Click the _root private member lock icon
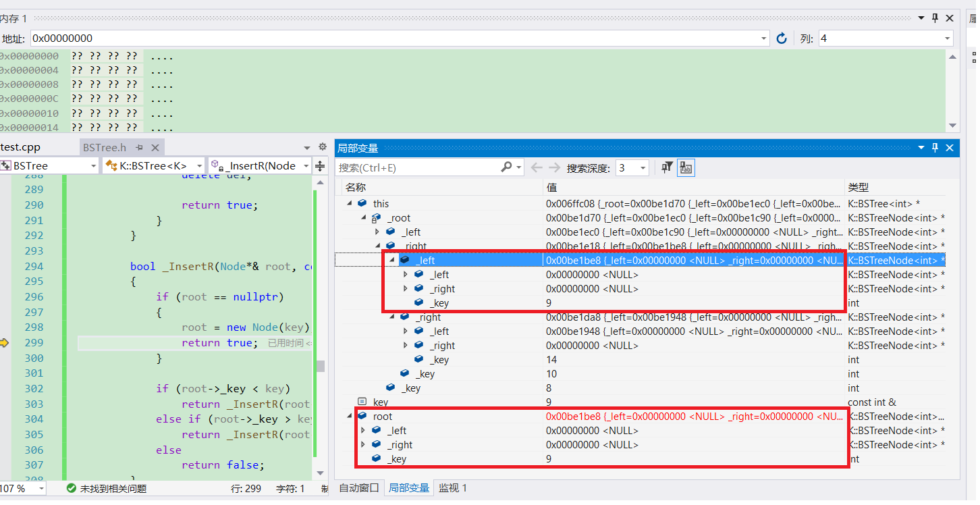The width and height of the screenshot is (980, 505). [377, 217]
